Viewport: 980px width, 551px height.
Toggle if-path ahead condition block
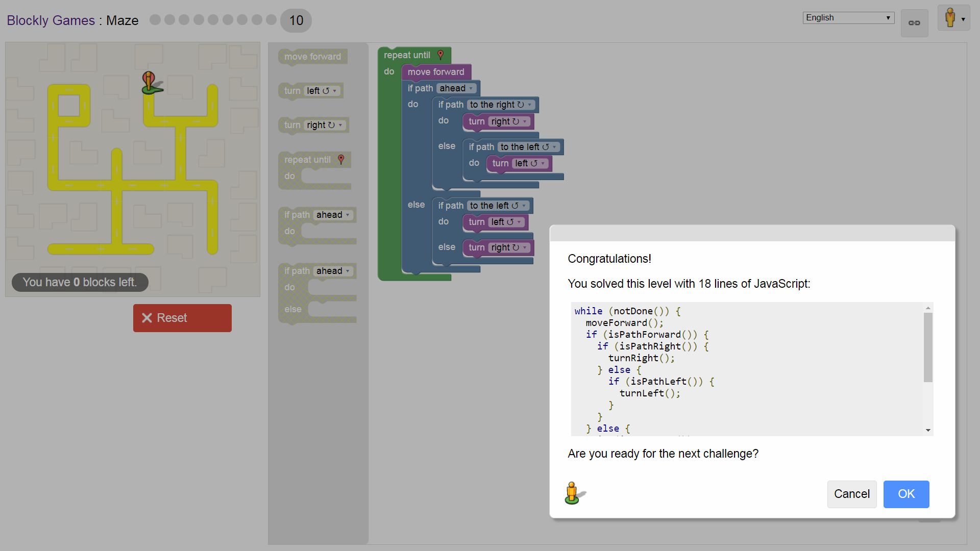coord(317,214)
